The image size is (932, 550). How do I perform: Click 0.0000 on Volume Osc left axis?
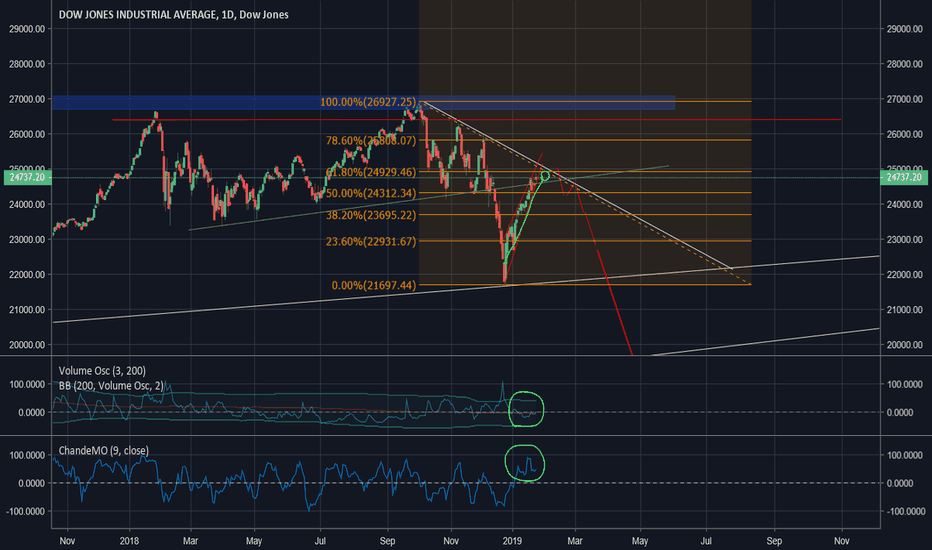click(32, 412)
